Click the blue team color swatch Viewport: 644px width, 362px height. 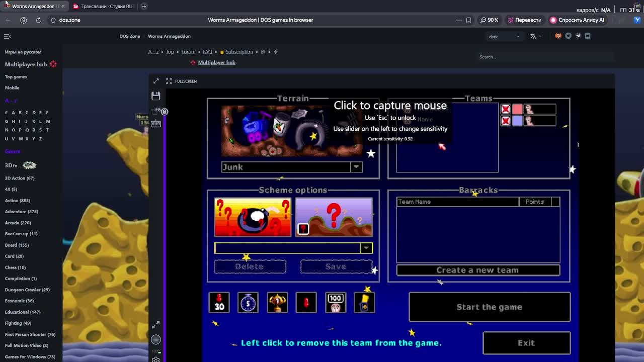[x=517, y=121]
